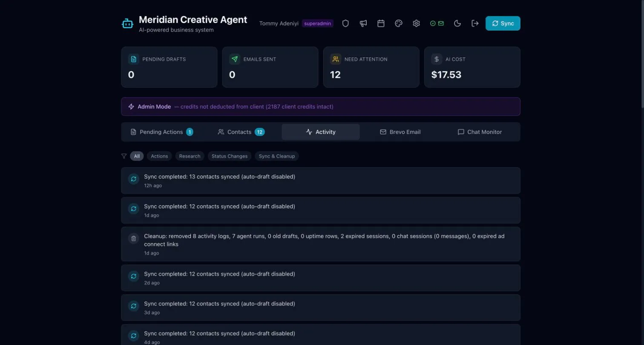Click the Need Attention count 12

tap(335, 75)
